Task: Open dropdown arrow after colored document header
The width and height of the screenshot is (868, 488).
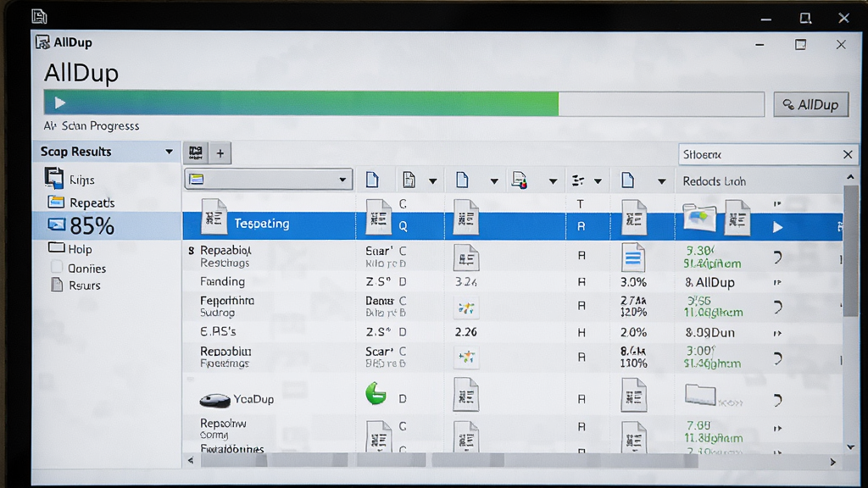Action: [553, 181]
